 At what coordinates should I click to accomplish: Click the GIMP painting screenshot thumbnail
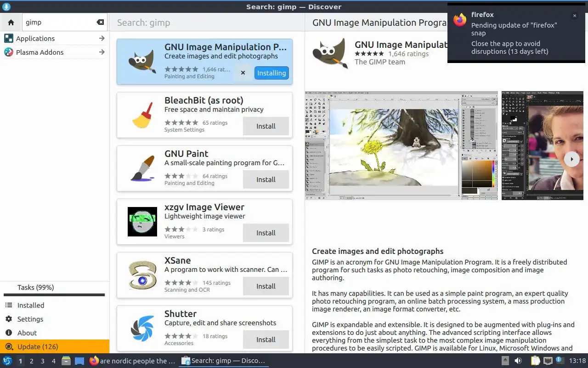[401, 145]
